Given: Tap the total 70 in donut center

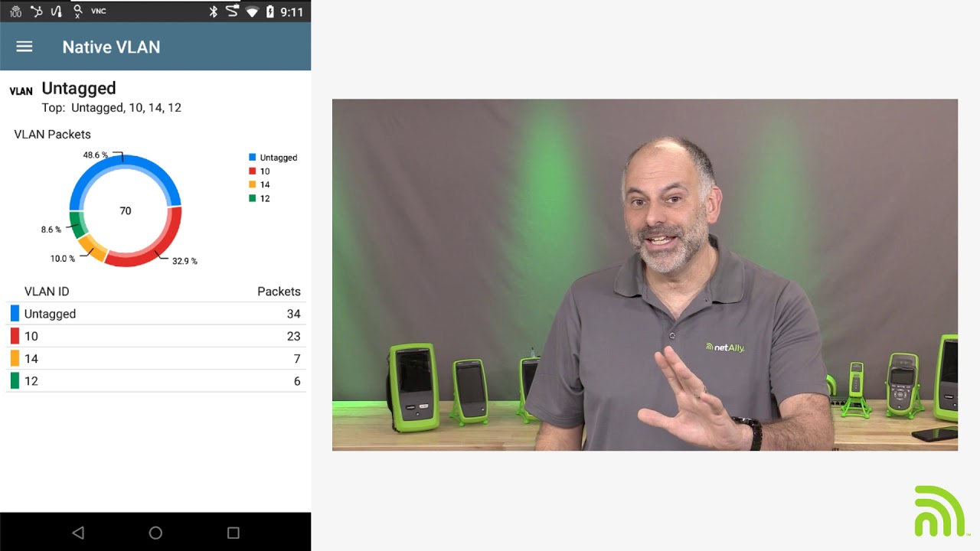Looking at the screenshot, I should pos(126,210).
